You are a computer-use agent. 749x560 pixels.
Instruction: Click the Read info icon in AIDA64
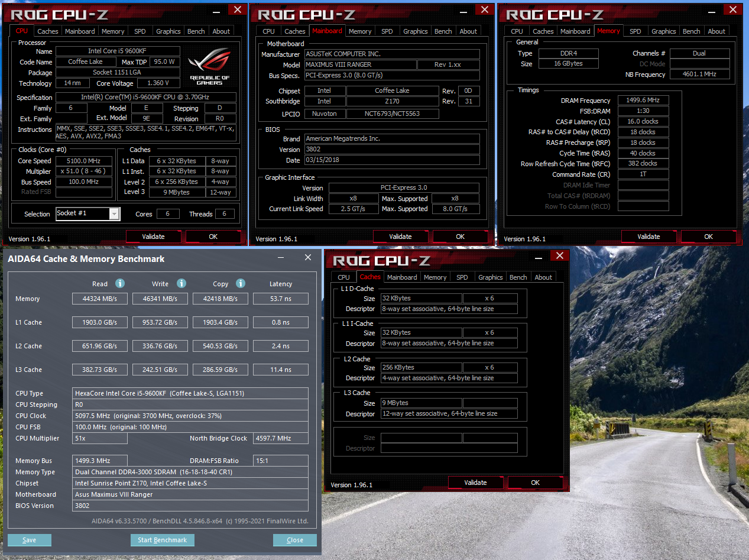click(120, 283)
